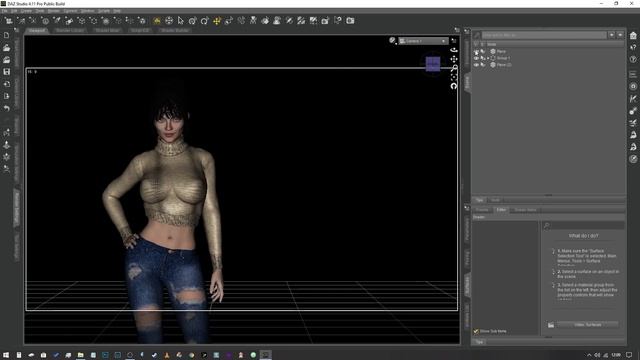Click the Tips tab below the Scene list

point(479,200)
